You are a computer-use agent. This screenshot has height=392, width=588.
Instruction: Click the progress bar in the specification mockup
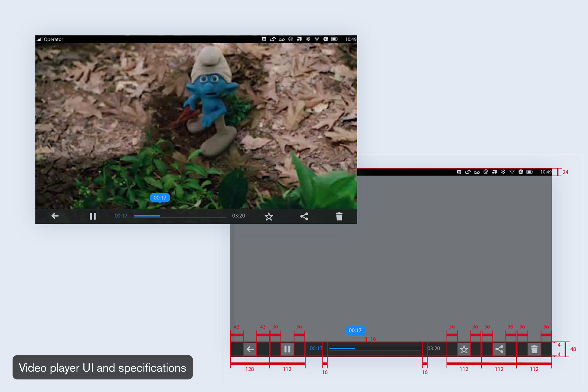click(x=375, y=349)
